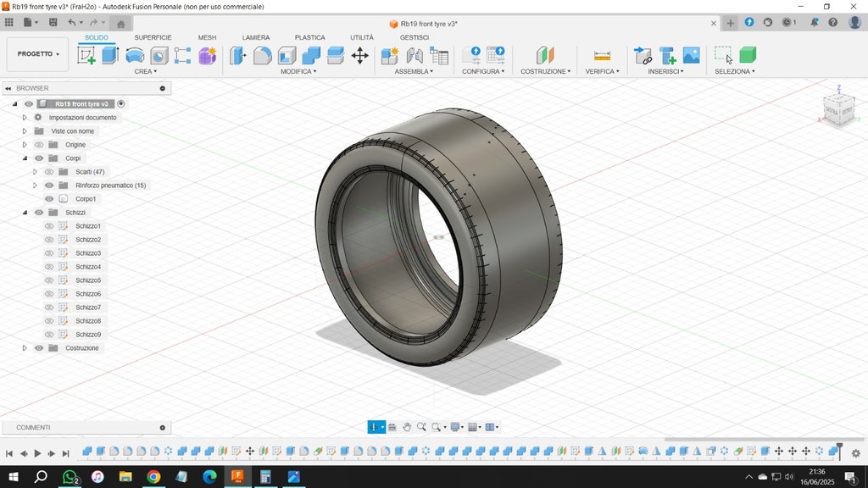Open the PROGETTO workspace dropdown
This screenshot has width=868, height=488.
(38, 53)
